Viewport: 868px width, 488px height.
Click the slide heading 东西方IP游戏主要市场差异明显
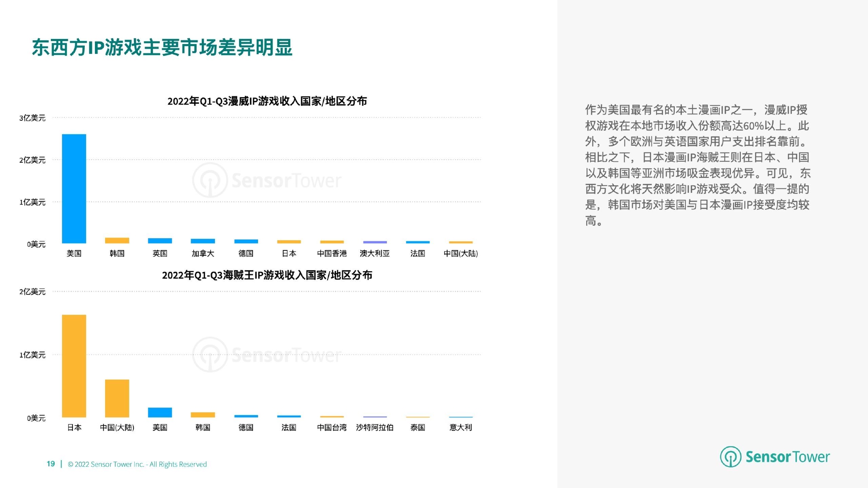click(x=162, y=47)
